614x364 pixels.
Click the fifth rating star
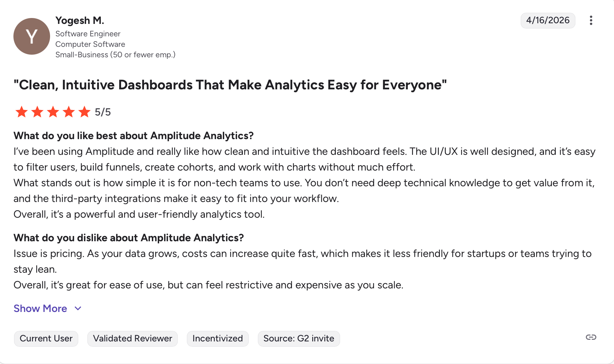[84, 112]
